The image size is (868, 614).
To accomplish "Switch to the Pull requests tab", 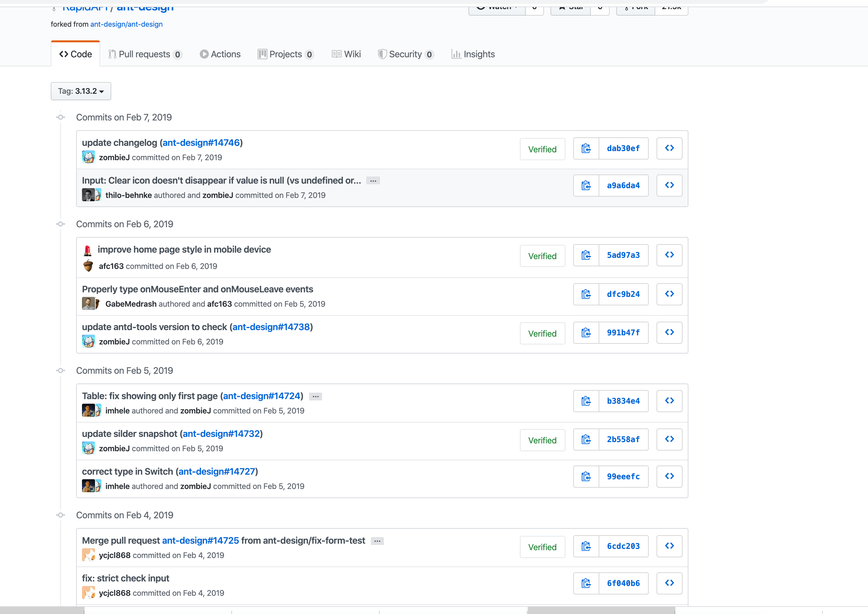I will (x=145, y=54).
